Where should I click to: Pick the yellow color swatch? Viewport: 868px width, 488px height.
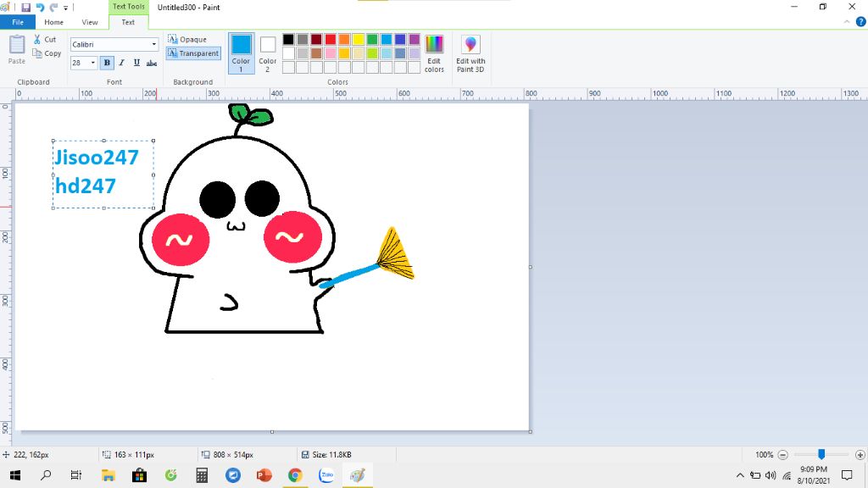coord(359,39)
